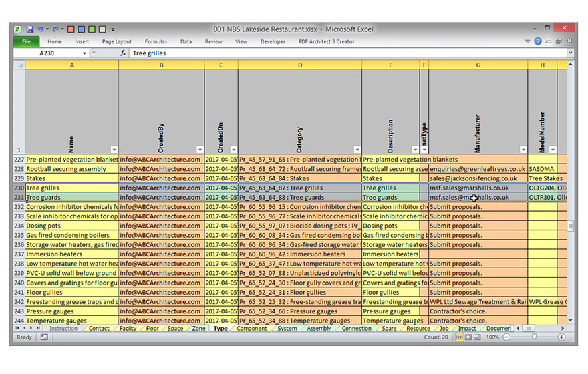The image size is (588, 374).
Task: Open the File tab
Action: [x=26, y=41]
